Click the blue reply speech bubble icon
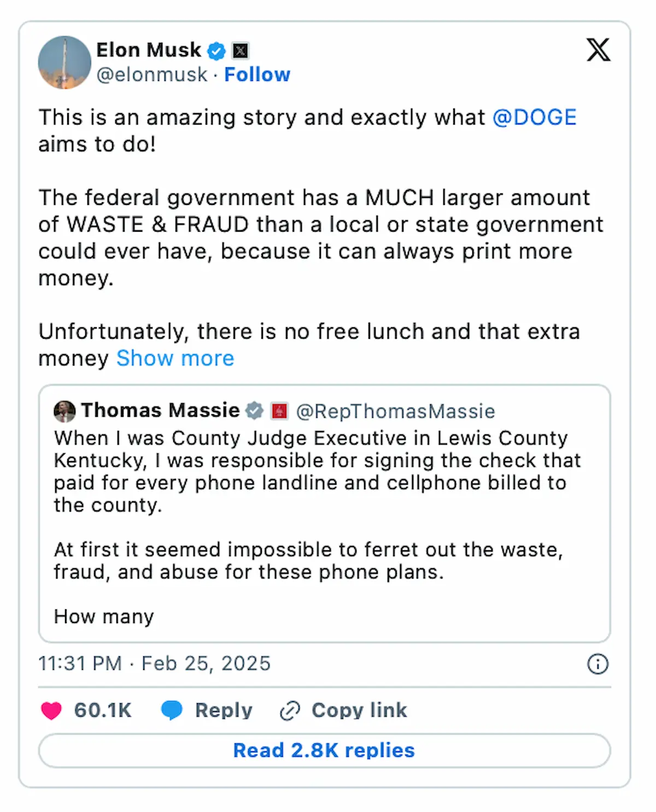 point(172,710)
